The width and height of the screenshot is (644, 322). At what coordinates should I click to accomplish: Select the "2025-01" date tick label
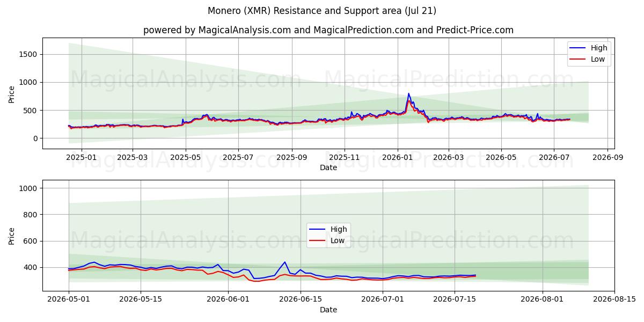[82, 157]
